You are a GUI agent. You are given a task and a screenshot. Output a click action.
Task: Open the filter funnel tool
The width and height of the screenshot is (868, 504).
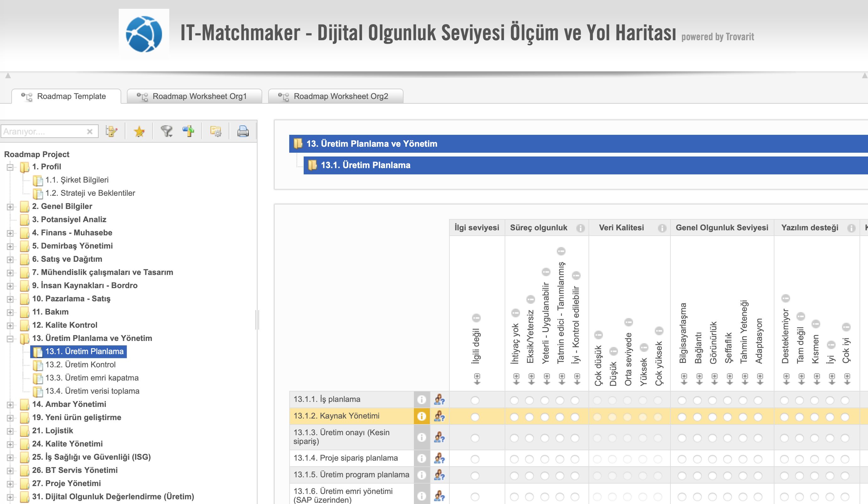(167, 131)
